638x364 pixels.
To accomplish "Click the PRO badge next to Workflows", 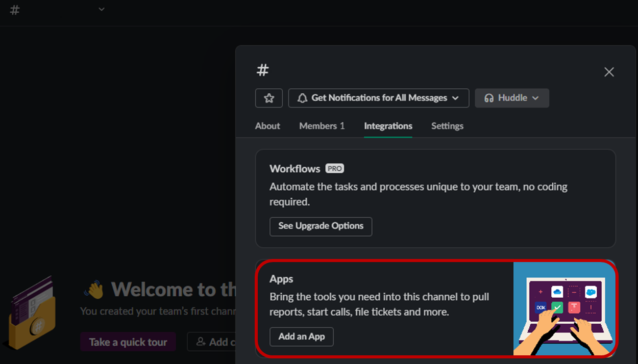I will pos(335,168).
